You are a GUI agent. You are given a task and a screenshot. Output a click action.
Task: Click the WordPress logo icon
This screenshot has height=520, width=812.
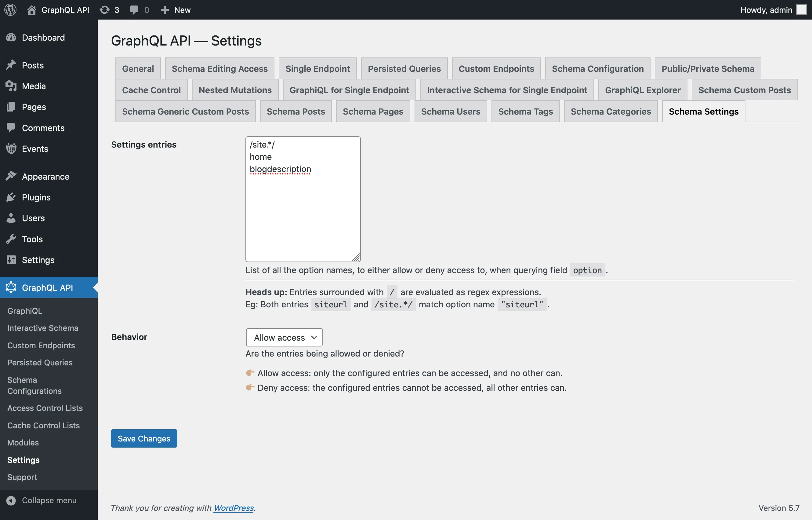[10, 10]
